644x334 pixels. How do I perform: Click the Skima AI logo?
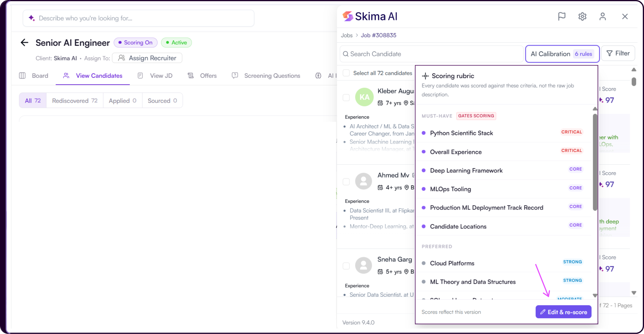point(370,16)
